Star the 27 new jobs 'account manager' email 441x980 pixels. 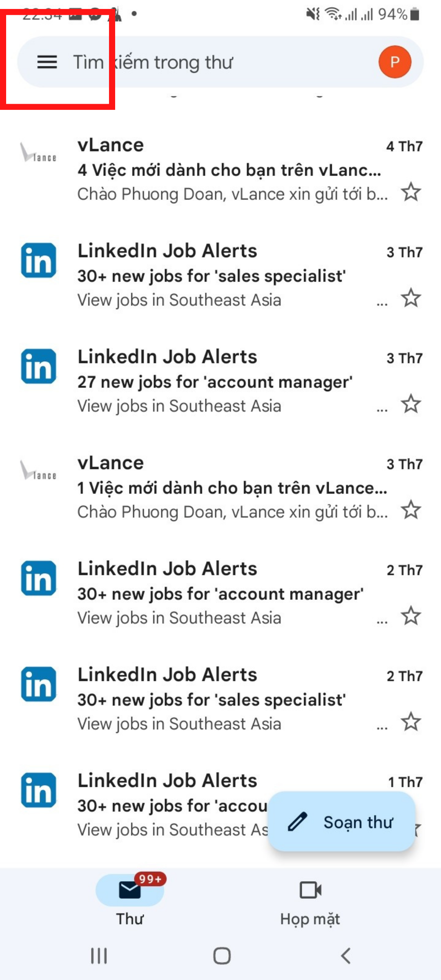click(411, 404)
